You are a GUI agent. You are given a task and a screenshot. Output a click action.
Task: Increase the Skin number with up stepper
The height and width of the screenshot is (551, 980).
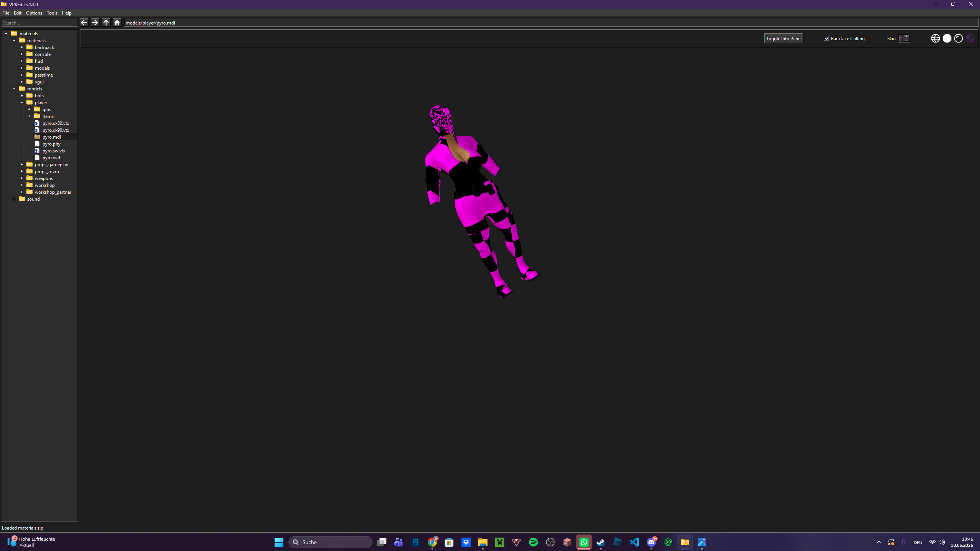pyautogui.click(x=906, y=37)
